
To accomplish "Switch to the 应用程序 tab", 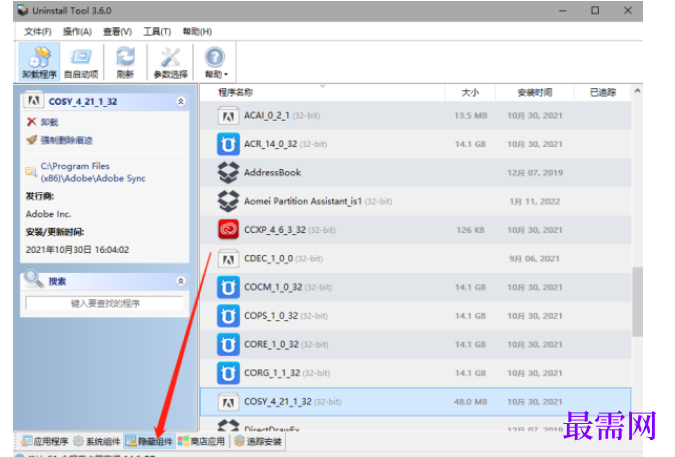I will click(x=45, y=441).
